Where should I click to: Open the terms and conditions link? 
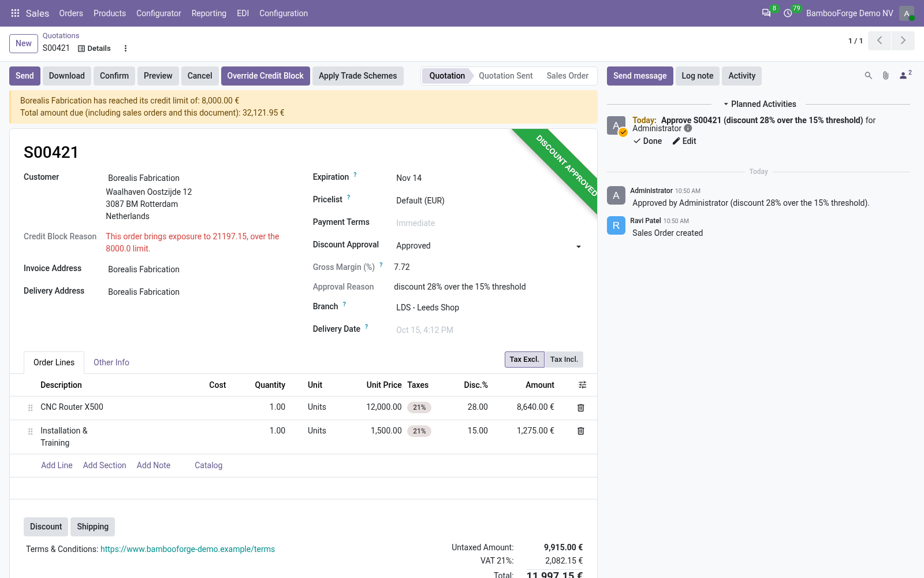(x=188, y=549)
